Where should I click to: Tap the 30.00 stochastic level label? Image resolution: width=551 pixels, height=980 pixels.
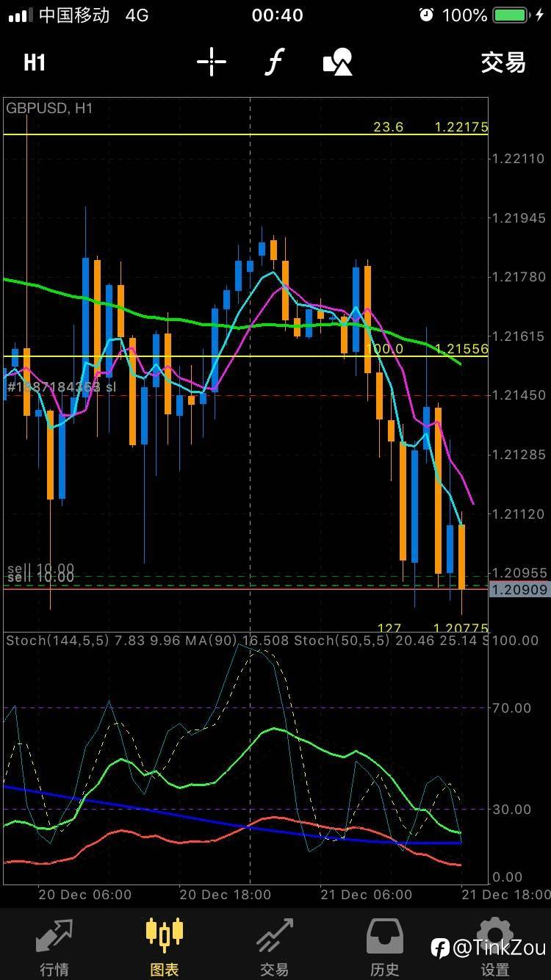511,810
